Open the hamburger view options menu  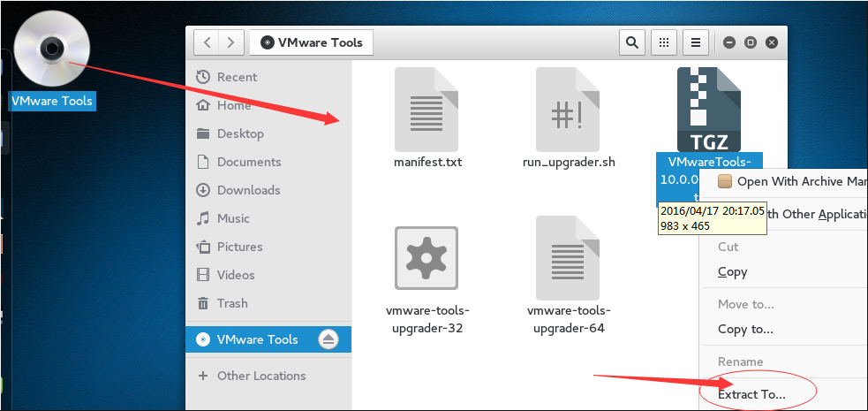pos(697,42)
